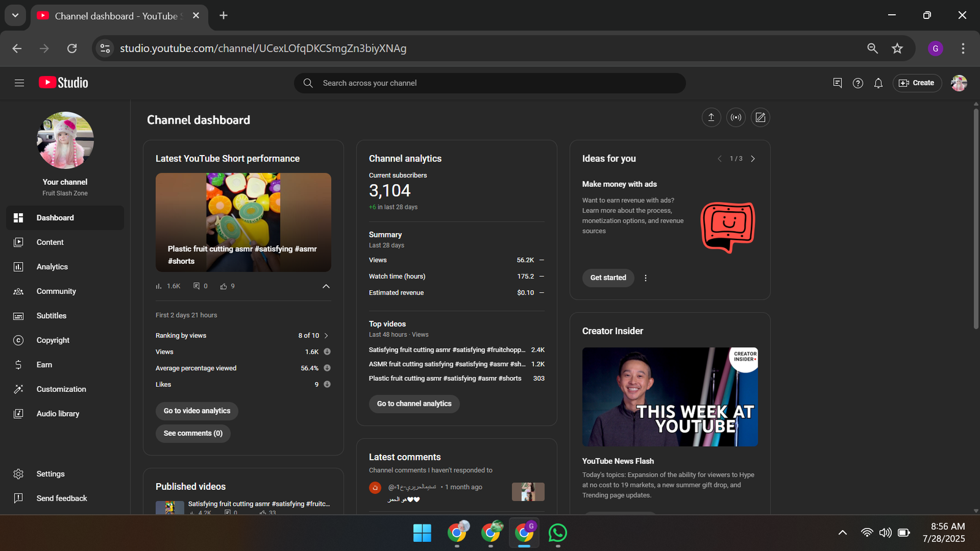Click the commenter's avatar in Latest comments
Screen dimensions: 980x551
click(x=375, y=488)
